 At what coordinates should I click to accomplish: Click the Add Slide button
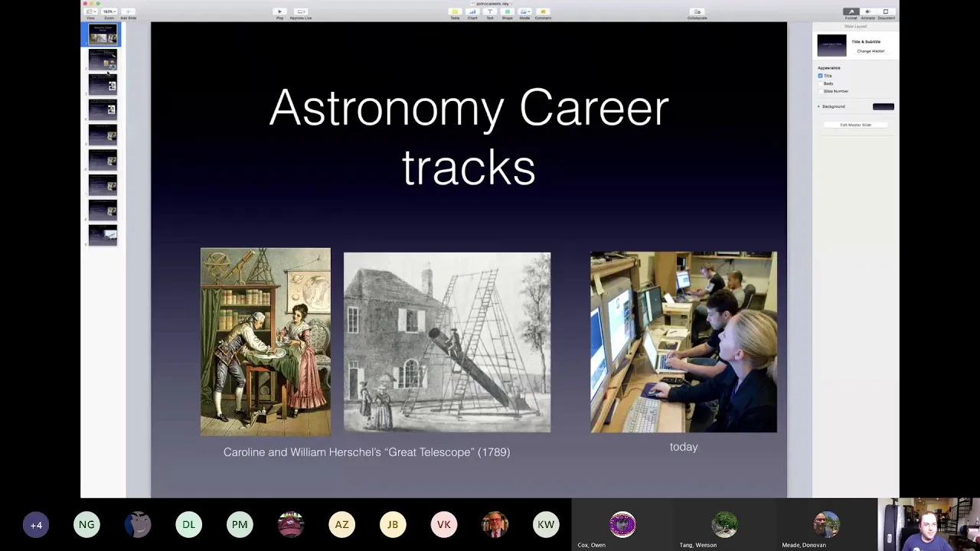pyautogui.click(x=128, y=13)
